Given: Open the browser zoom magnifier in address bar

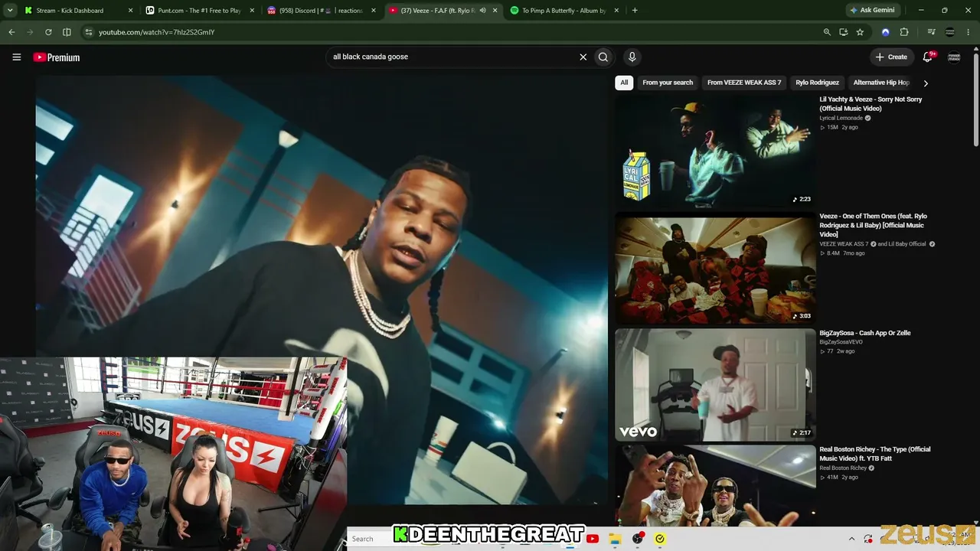Looking at the screenshot, I should tap(827, 32).
